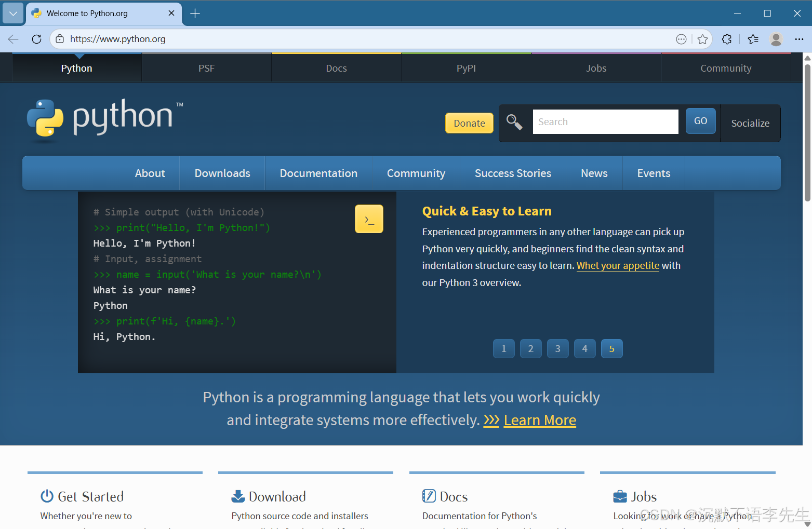Reload the page with refresh icon
The image size is (812, 529).
tap(36, 39)
